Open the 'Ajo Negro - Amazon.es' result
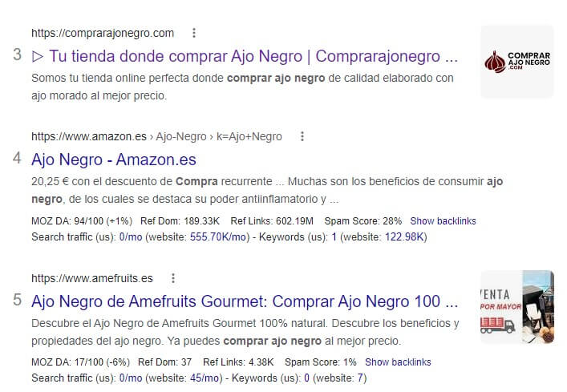The width and height of the screenshot is (567, 392). pyautogui.click(x=114, y=160)
